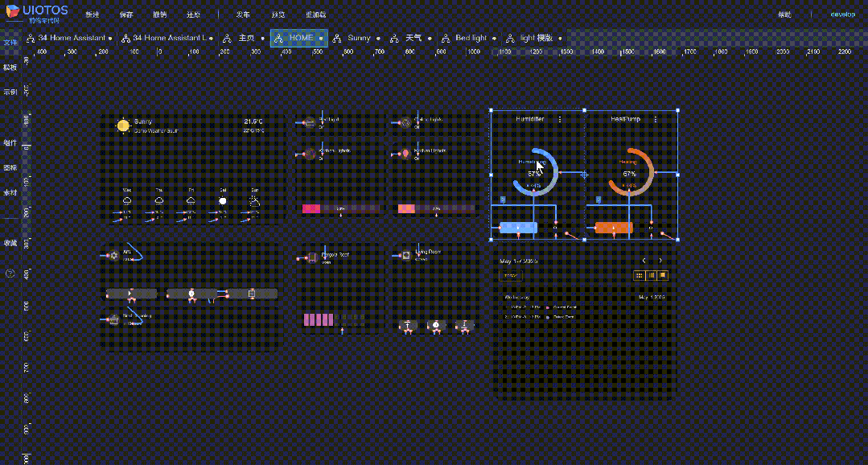
Task: Click Living Room cover stop button
Action: coord(436,324)
